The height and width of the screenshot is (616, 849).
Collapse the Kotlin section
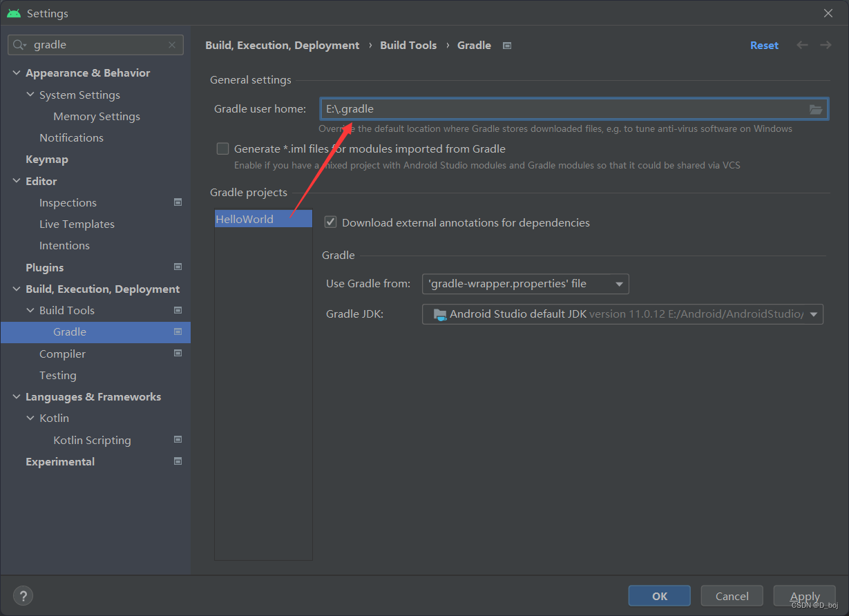pyautogui.click(x=30, y=418)
